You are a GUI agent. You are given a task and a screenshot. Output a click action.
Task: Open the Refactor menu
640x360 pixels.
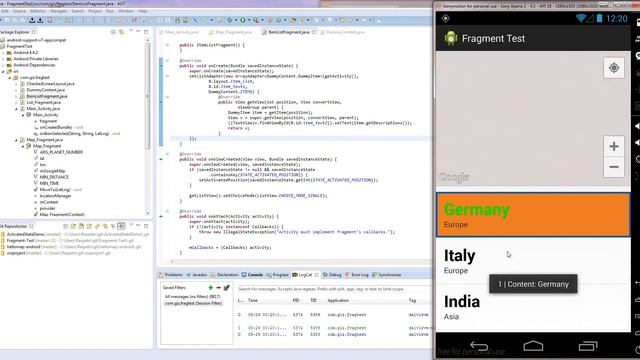[38, 11]
